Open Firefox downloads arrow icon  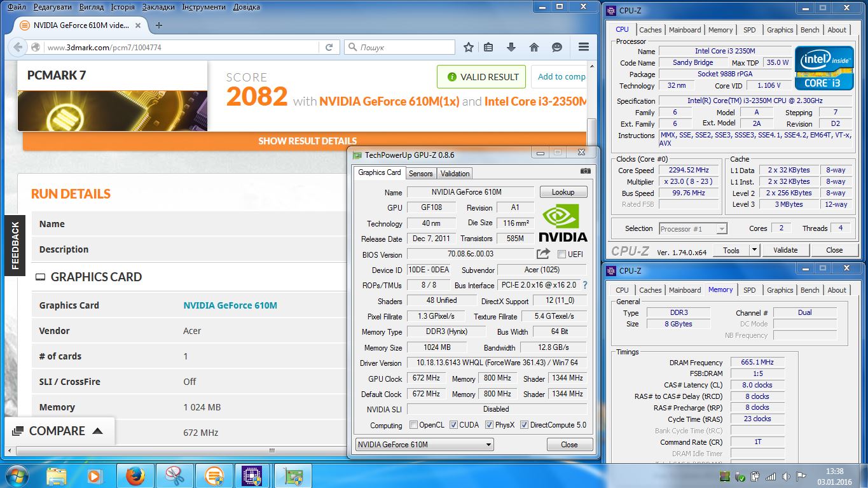(x=511, y=47)
